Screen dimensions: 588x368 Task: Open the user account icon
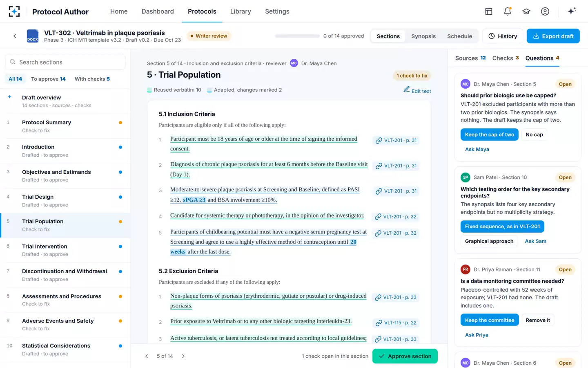pyautogui.click(x=545, y=11)
